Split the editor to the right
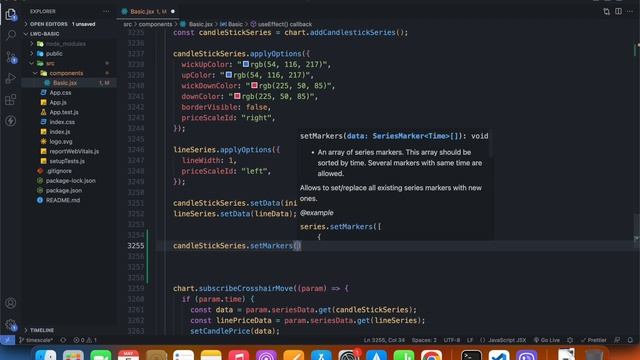 (618, 11)
